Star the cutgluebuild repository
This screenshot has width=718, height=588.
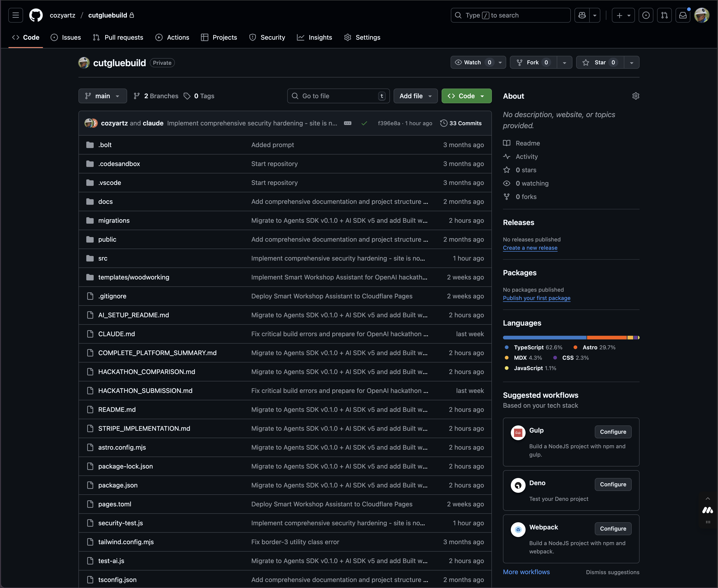coord(600,62)
